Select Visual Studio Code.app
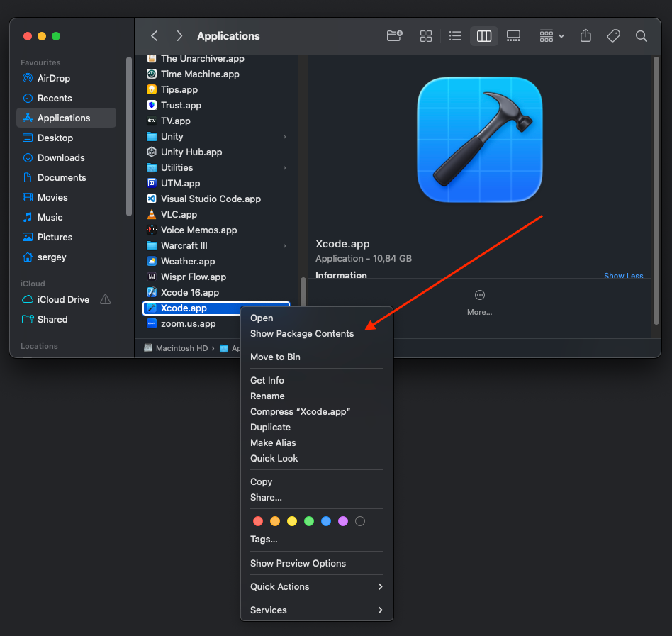Image resolution: width=672 pixels, height=636 pixels. click(x=216, y=199)
